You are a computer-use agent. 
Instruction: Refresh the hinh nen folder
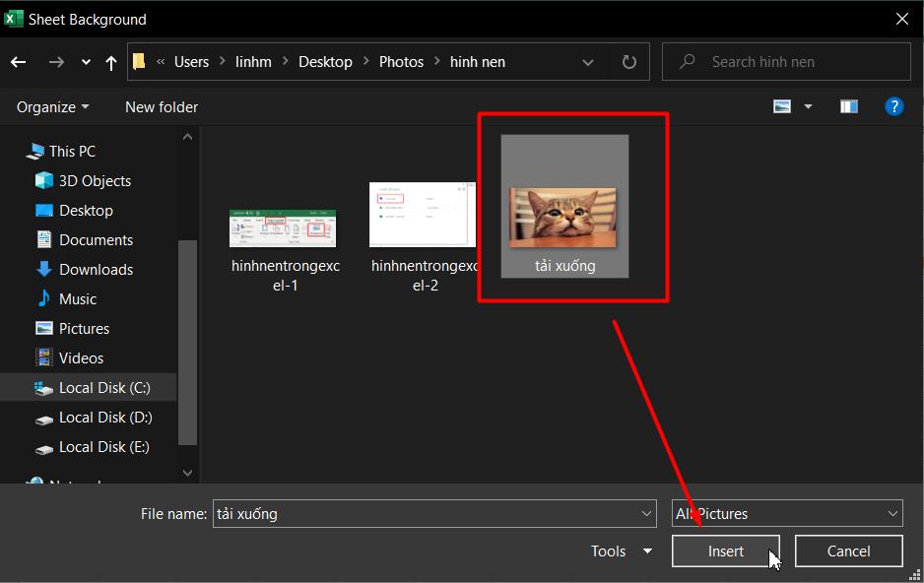(x=629, y=62)
